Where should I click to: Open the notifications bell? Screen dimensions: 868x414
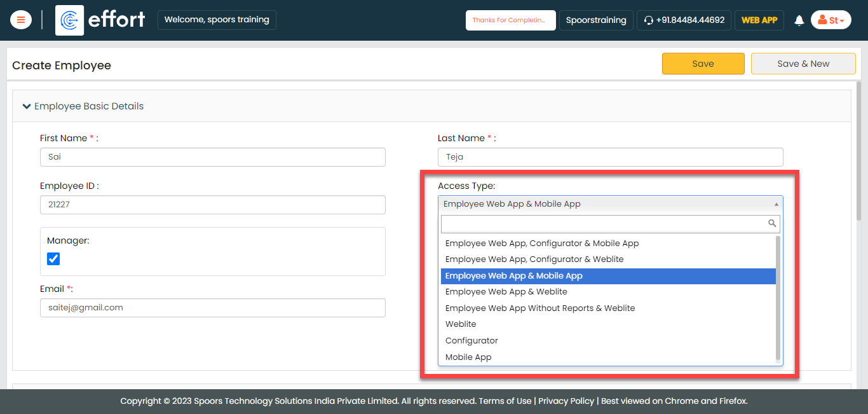point(799,20)
